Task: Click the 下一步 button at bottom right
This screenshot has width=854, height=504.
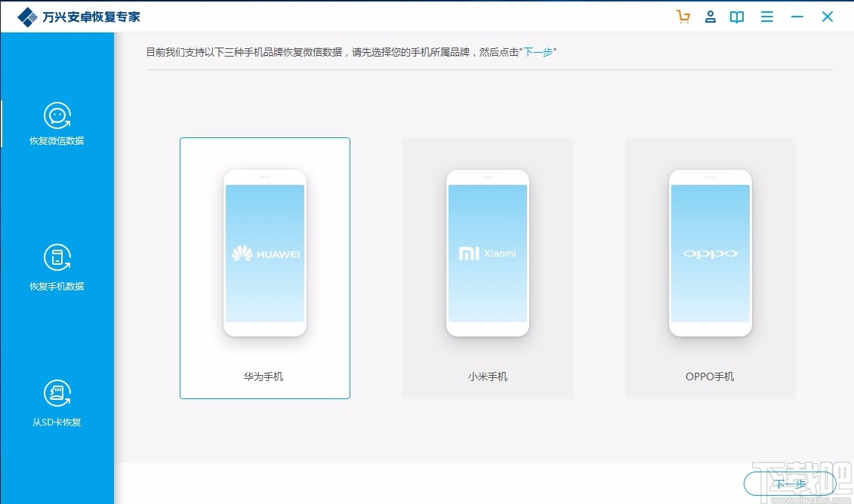Action: pos(790,484)
